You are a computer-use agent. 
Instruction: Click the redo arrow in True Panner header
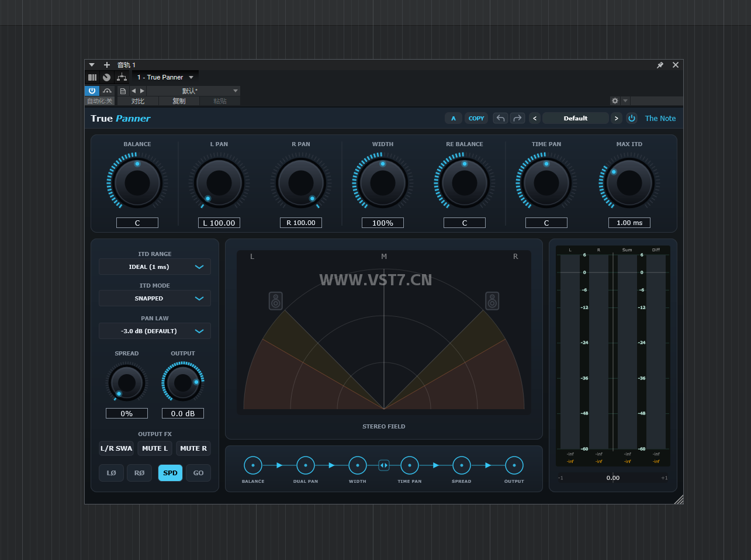click(518, 118)
